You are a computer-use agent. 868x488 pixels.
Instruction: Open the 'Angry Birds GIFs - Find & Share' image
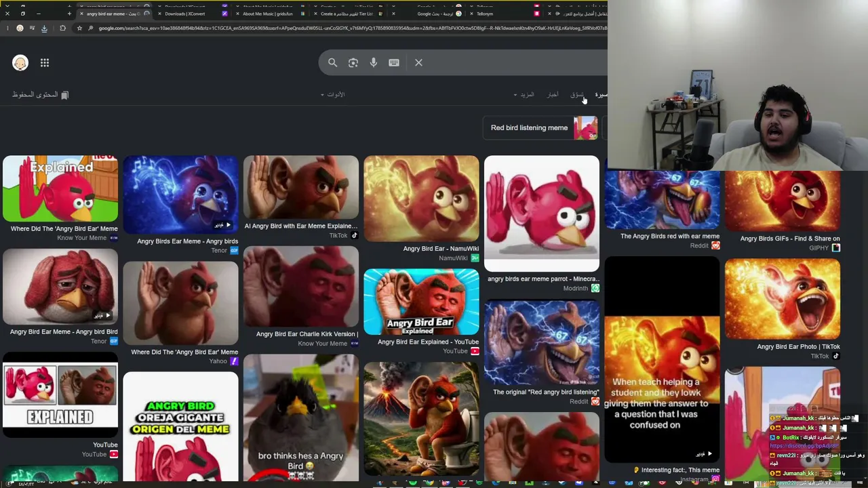point(783,201)
